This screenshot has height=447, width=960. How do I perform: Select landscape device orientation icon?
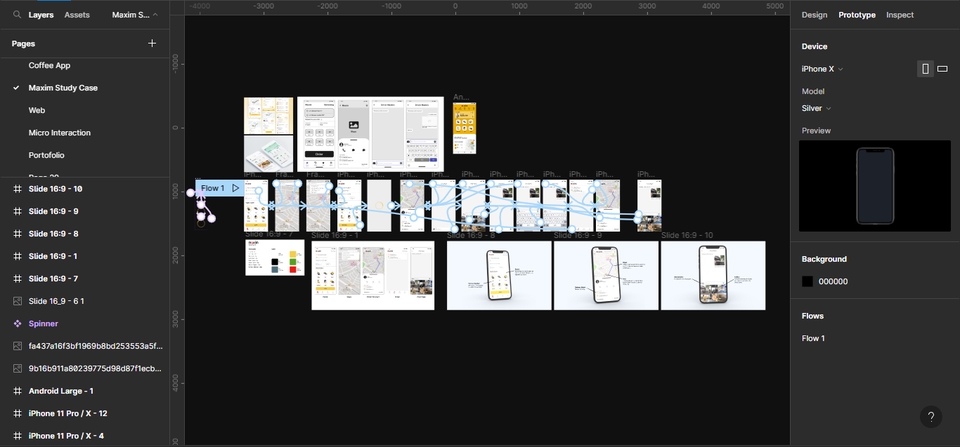coord(942,69)
